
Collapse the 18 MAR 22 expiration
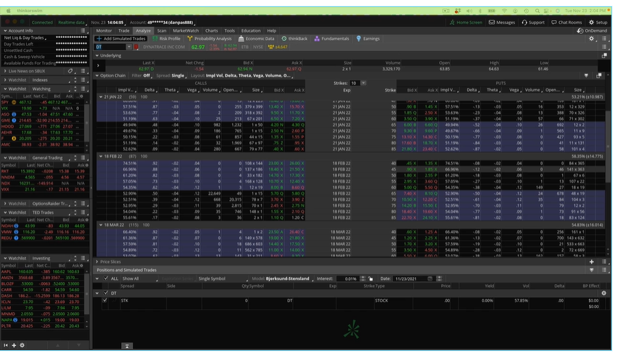click(x=101, y=224)
